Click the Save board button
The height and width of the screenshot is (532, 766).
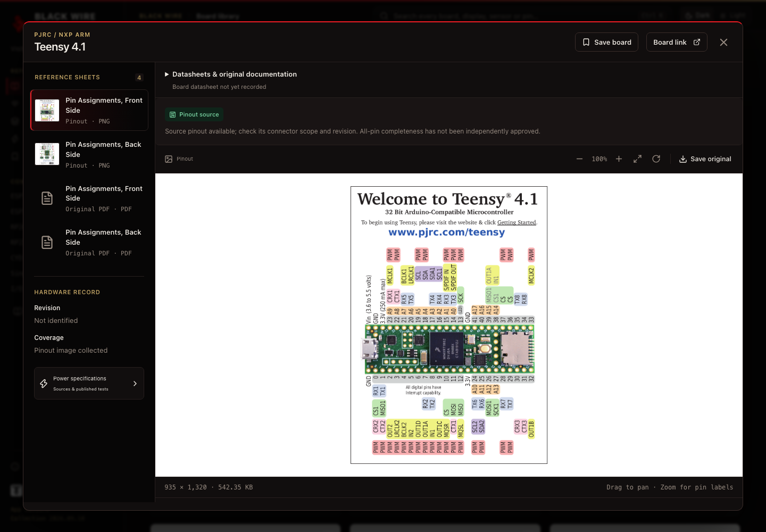pos(606,42)
